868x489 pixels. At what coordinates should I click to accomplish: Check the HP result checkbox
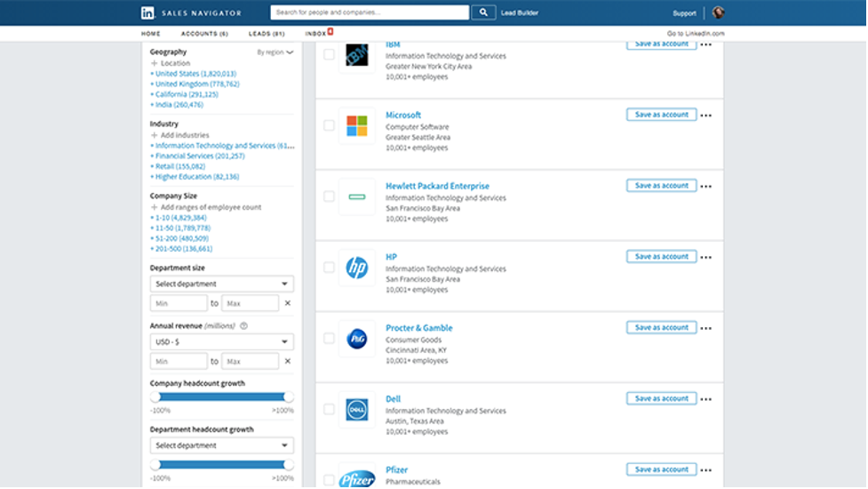tap(330, 267)
